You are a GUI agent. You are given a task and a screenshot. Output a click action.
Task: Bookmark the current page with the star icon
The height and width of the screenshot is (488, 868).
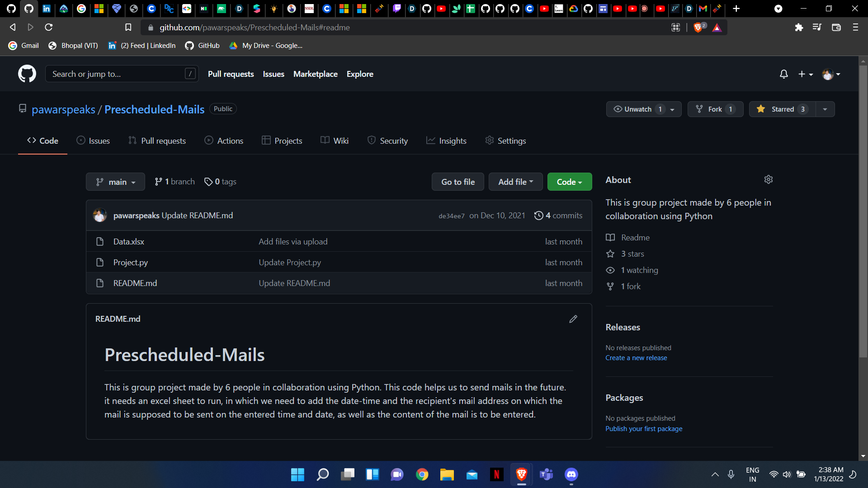coord(128,27)
